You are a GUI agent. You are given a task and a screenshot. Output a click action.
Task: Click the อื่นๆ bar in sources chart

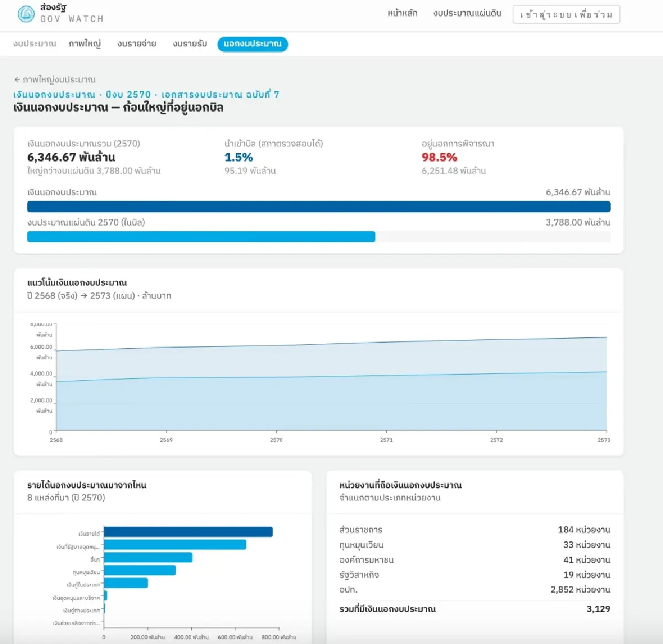coord(148,557)
